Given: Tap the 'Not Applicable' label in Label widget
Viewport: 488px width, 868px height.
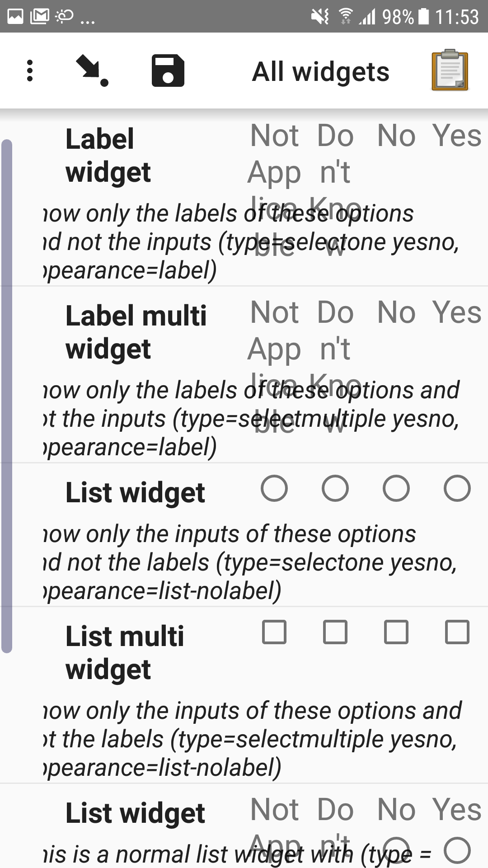Looking at the screenshot, I should pyautogui.click(x=275, y=172).
